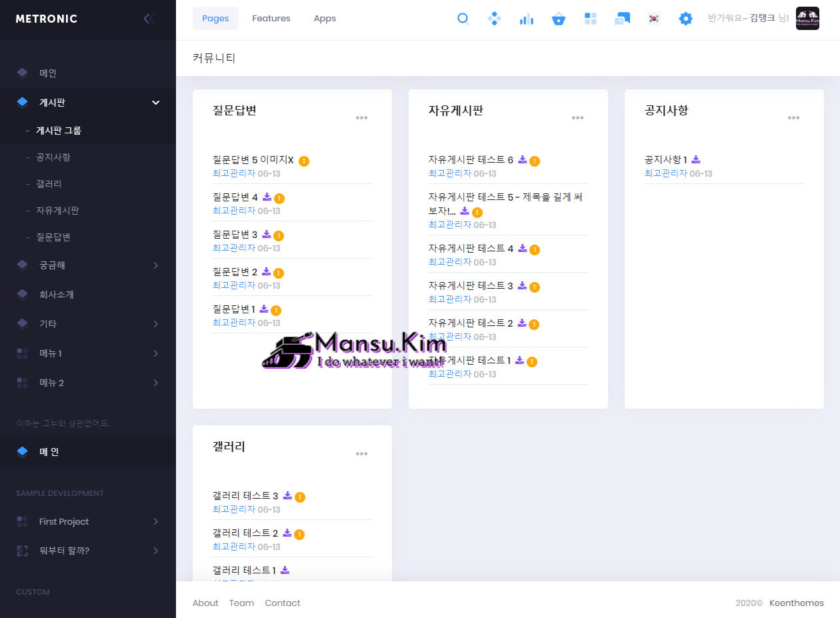Click download icon next to 질문답변 2

click(267, 271)
